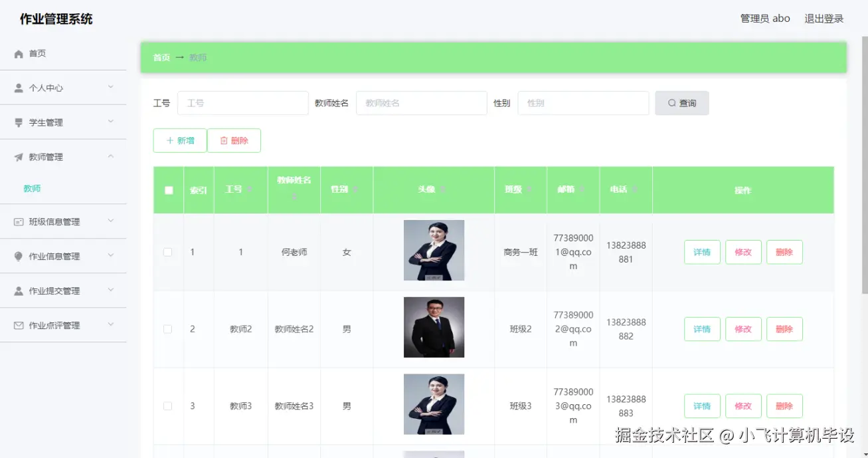Click the plus icon in 新增 button
Screen dimensions: 868x458
170,141
